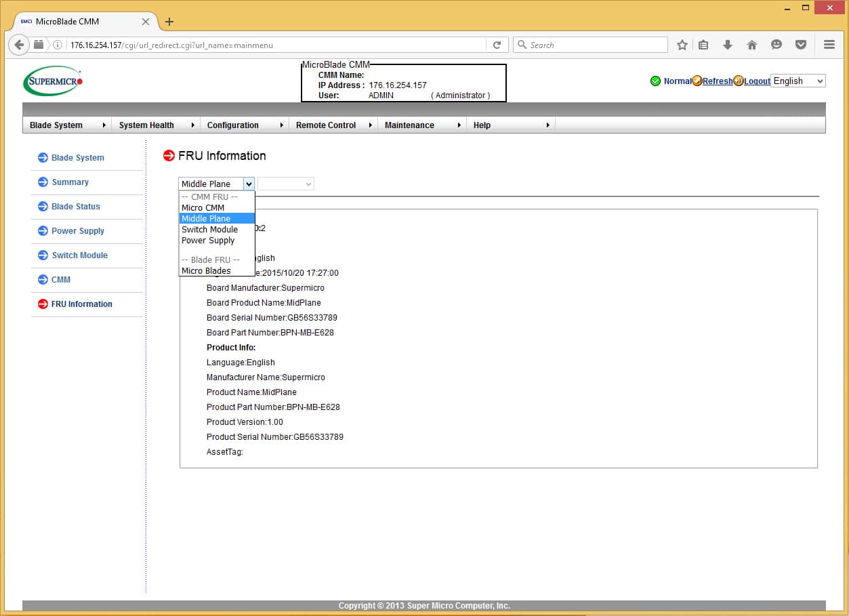Viewport: 849px width, 616px height.
Task: Open the System Health menu
Action: 156,125
